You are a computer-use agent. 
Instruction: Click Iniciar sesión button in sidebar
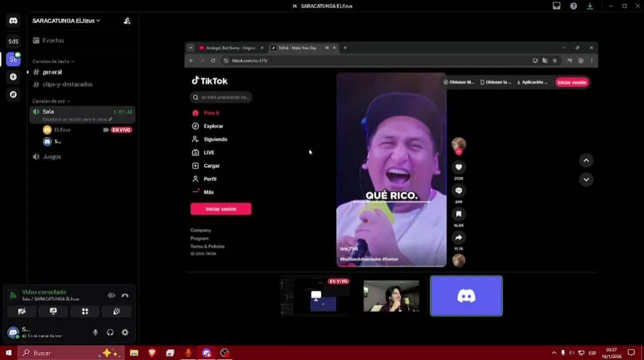(221, 209)
